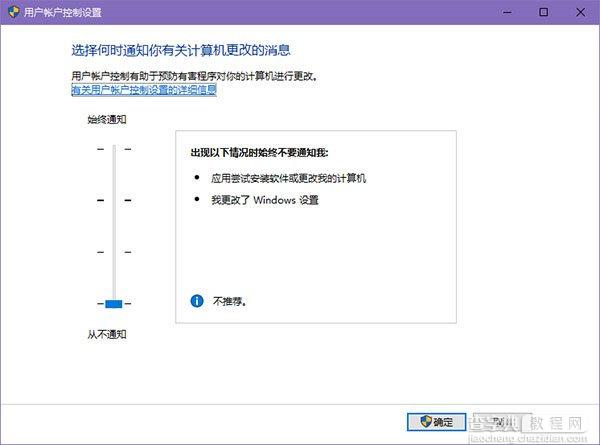The width and height of the screenshot is (600, 445).
Task: Confirm with the 确定 button
Action: [436, 422]
